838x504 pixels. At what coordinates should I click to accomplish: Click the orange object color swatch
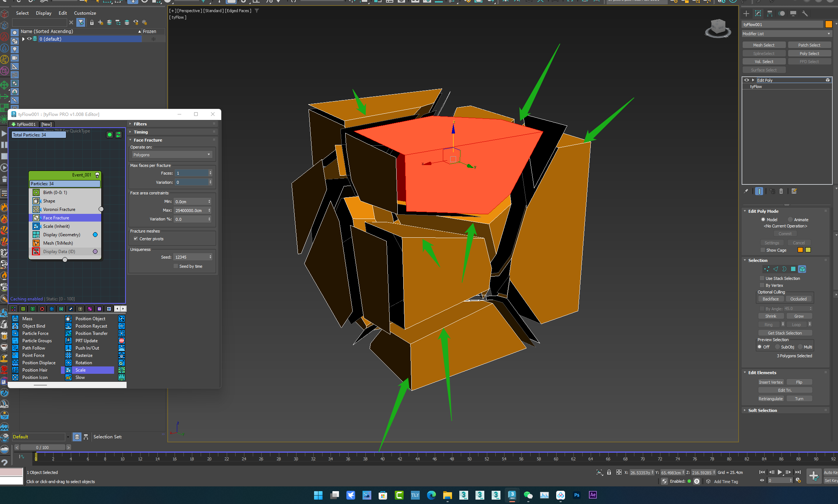(828, 25)
